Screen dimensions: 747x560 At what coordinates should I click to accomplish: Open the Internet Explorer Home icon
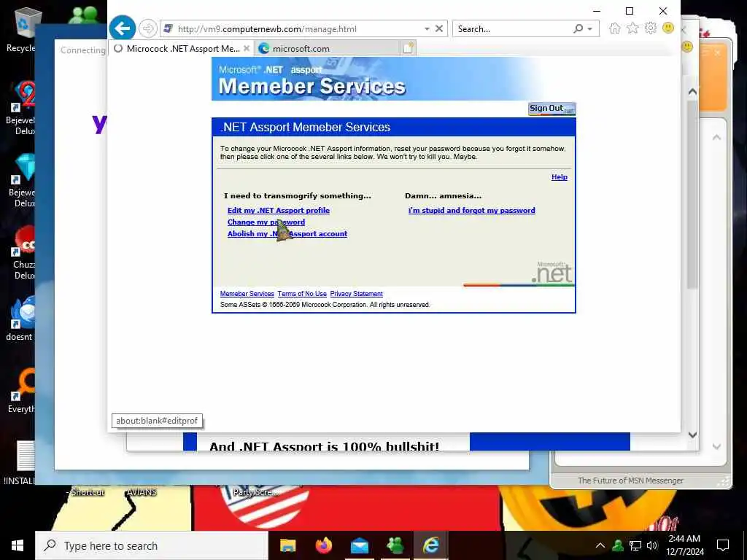[x=614, y=28]
